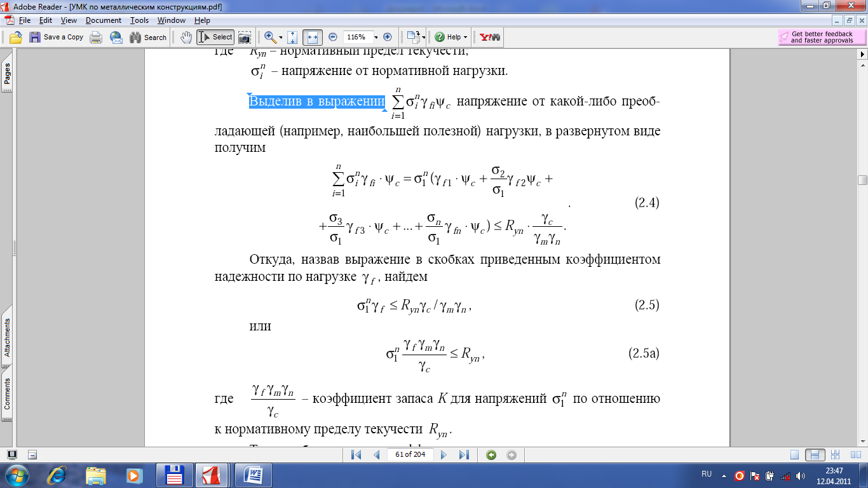This screenshot has width=868, height=488.
Task: Open the Windows Start button
Action: click(16, 475)
